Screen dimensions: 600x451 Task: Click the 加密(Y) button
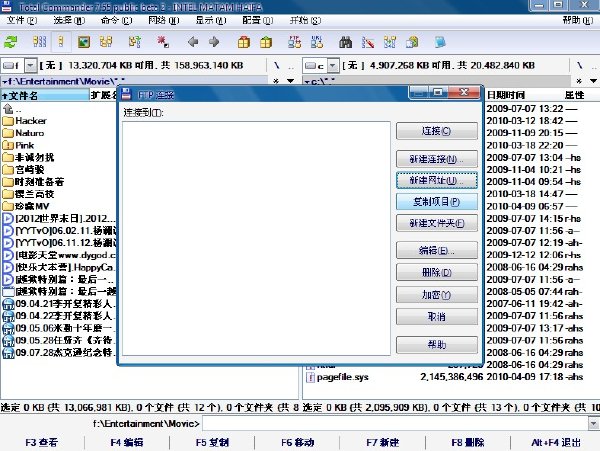click(x=437, y=295)
